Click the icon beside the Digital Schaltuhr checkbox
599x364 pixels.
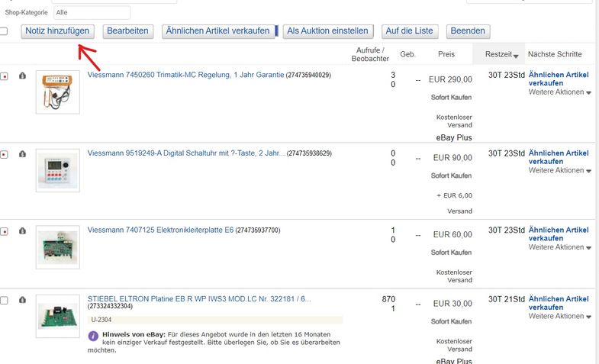coord(22,154)
